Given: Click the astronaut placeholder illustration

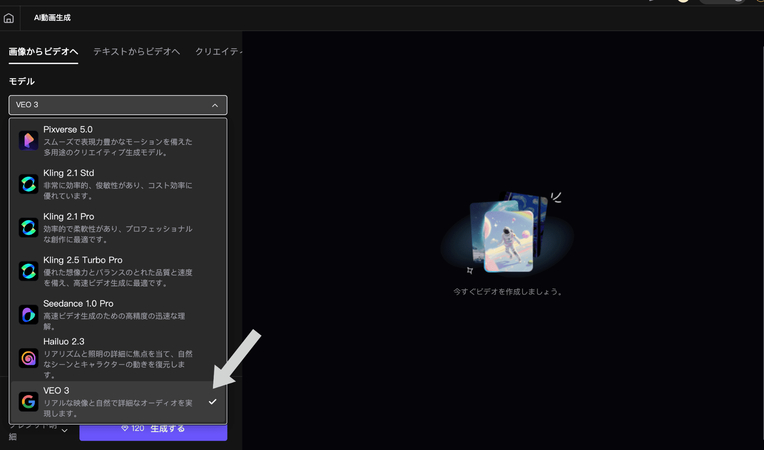Looking at the screenshot, I should click(x=507, y=234).
